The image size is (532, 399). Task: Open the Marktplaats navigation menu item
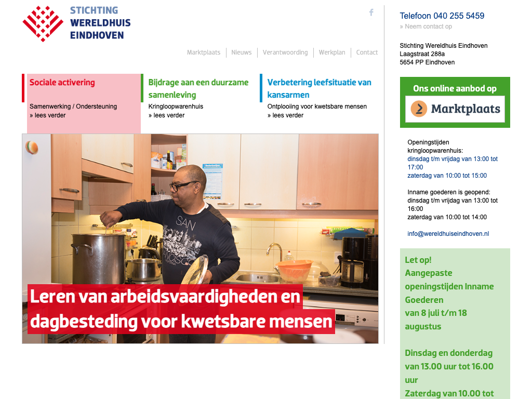tap(204, 52)
